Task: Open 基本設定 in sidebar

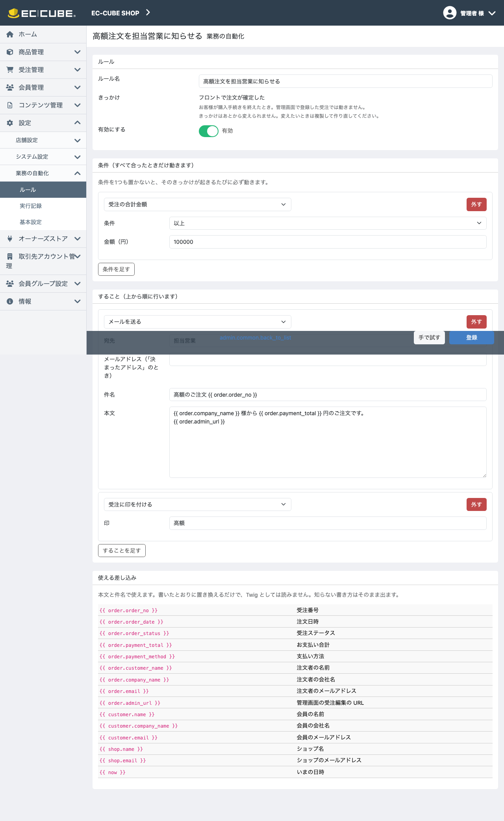Action: click(x=43, y=222)
